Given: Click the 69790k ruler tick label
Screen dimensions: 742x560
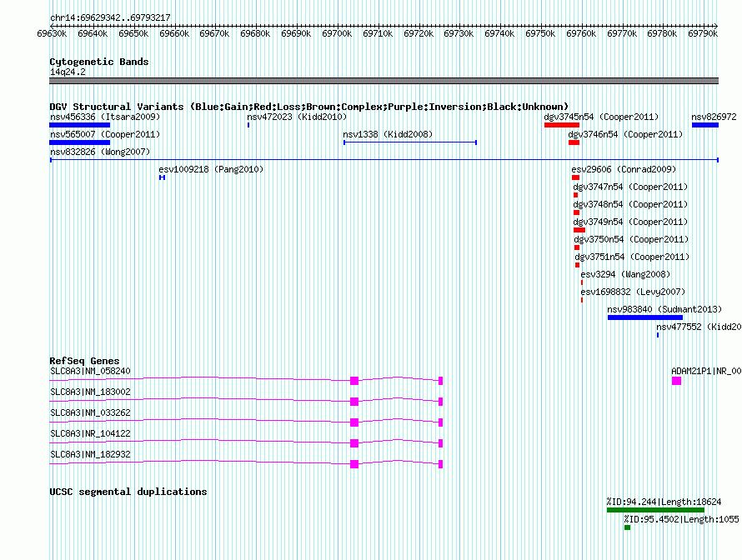Looking at the screenshot, I should coord(703,33).
